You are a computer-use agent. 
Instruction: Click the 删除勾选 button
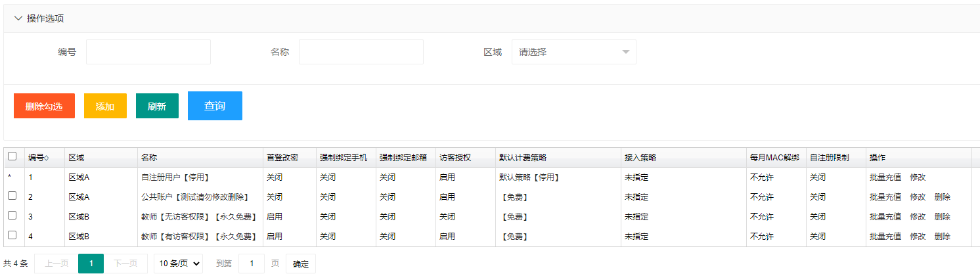[x=44, y=106]
